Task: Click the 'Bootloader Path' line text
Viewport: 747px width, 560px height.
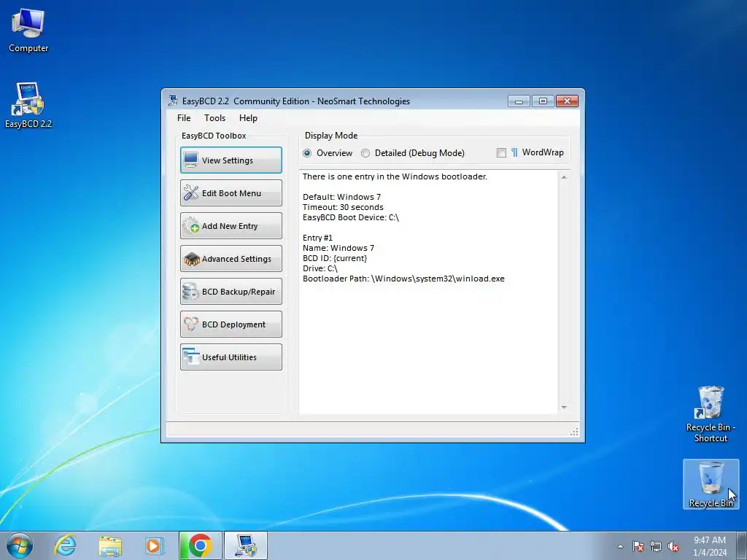Action: [x=403, y=279]
